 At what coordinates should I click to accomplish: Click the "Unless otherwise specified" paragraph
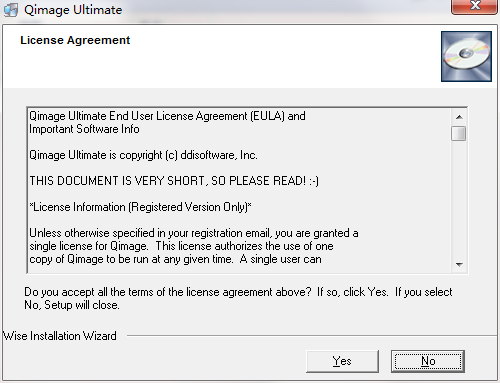pyautogui.click(x=194, y=246)
